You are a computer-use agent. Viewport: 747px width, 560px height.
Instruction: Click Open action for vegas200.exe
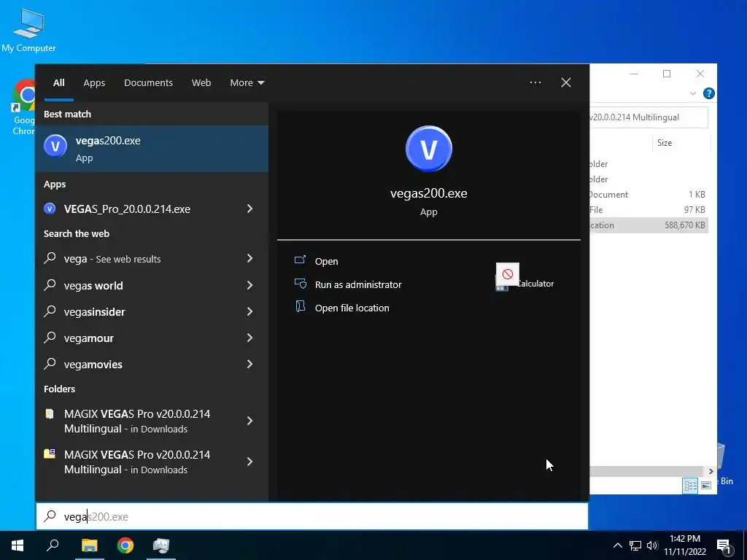(326, 261)
